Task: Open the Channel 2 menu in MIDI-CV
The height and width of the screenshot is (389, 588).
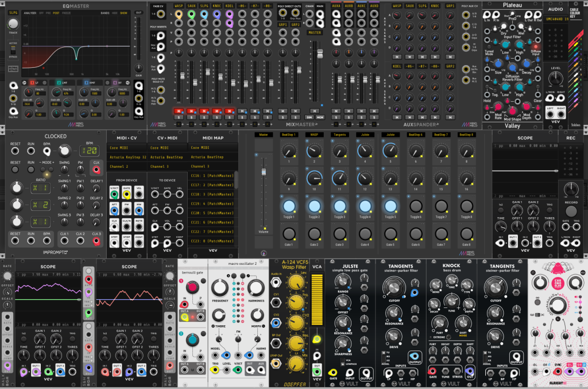Action: (x=126, y=167)
